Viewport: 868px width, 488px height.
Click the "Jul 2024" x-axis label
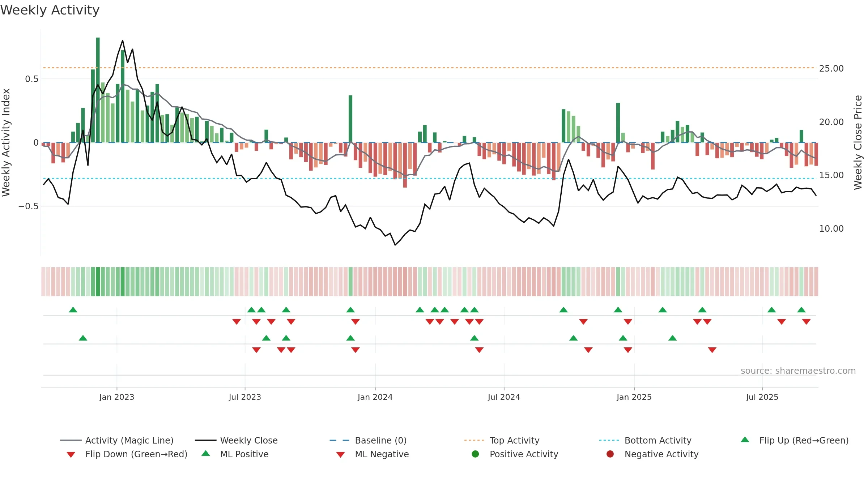(504, 397)
